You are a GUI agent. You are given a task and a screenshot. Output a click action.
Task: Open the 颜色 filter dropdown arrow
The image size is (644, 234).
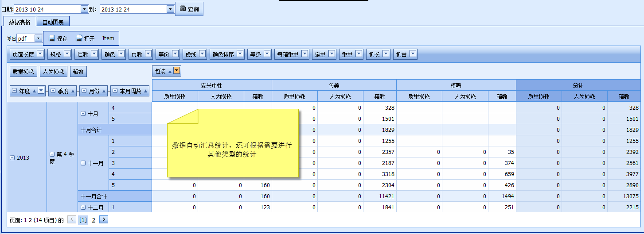coord(121,54)
